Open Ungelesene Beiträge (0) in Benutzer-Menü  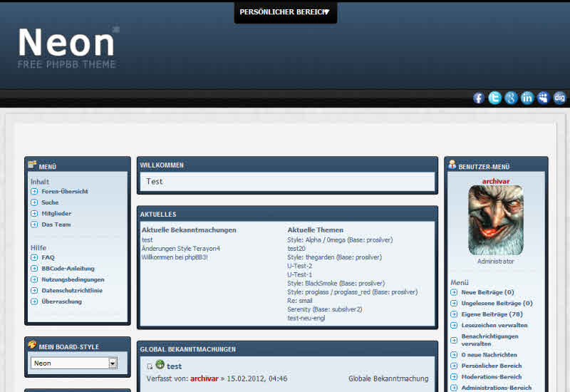coord(497,304)
